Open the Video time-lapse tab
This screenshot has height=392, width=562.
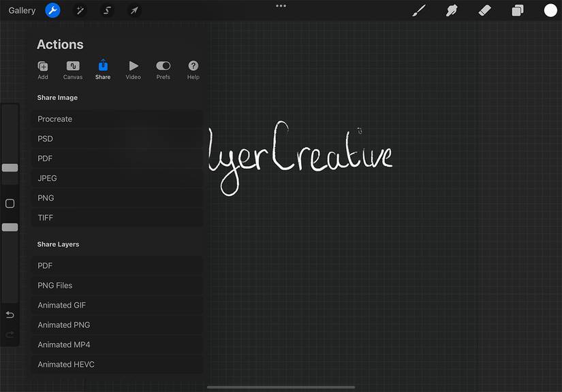click(x=133, y=68)
